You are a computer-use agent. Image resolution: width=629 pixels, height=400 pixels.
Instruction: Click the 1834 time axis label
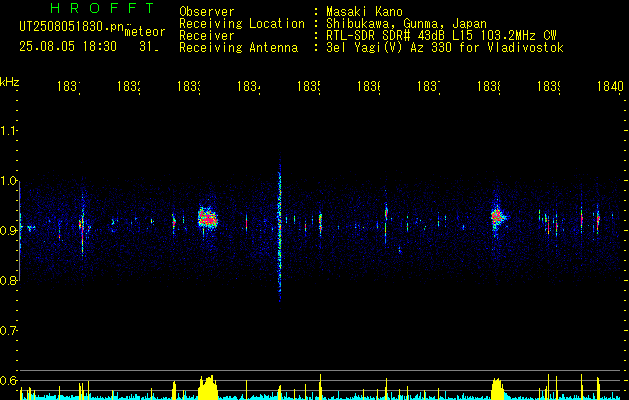point(249,86)
